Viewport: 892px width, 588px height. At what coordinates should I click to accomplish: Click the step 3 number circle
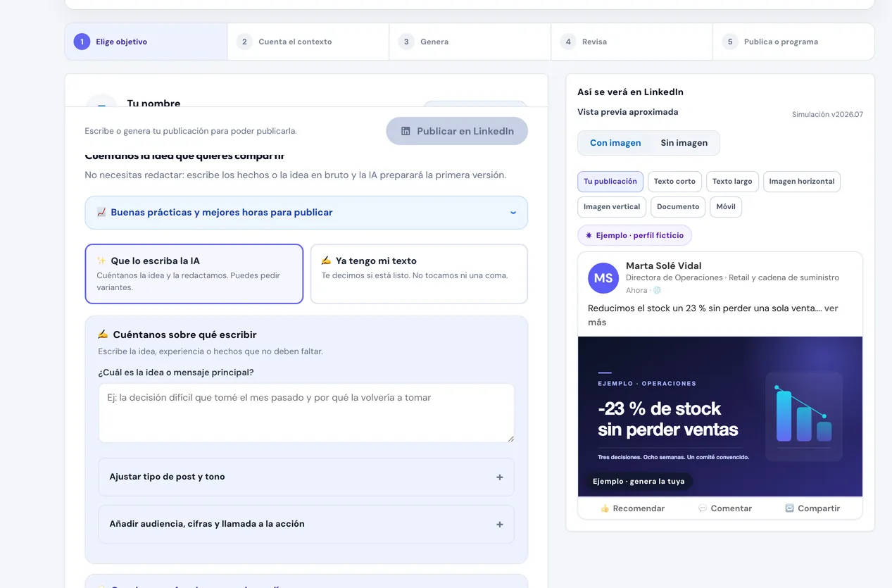click(x=406, y=42)
